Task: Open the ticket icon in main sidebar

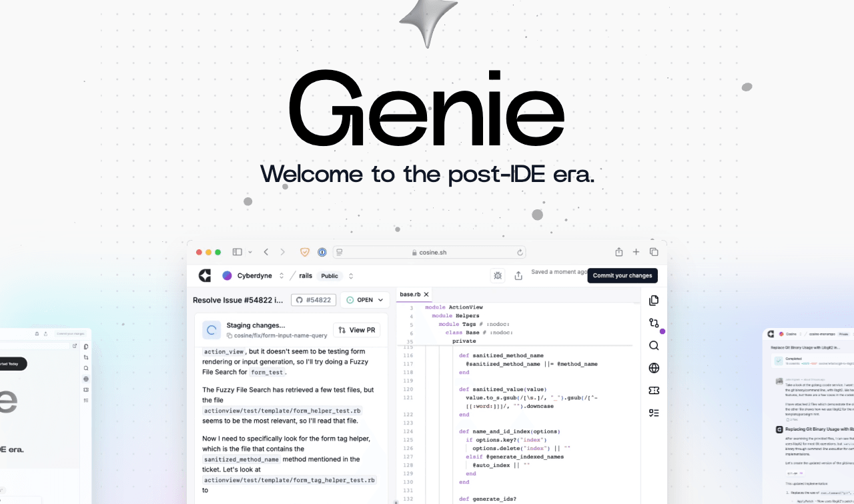Action: pyautogui.click(x=654, y=391)
